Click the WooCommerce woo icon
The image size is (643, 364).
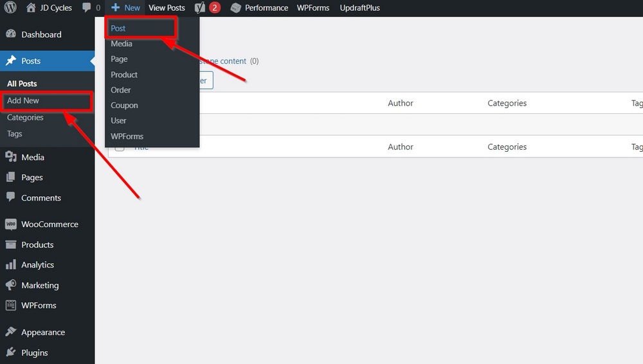(x=11, y=224)
